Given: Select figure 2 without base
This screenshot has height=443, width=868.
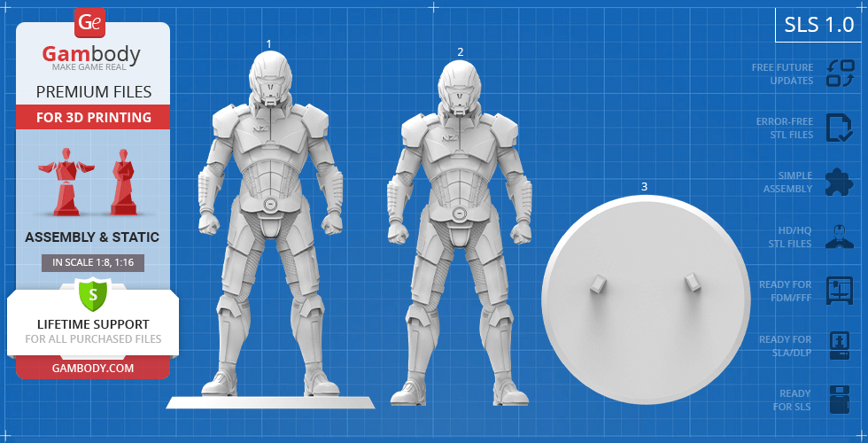Looking at the screenshot, I should (460, 230).
